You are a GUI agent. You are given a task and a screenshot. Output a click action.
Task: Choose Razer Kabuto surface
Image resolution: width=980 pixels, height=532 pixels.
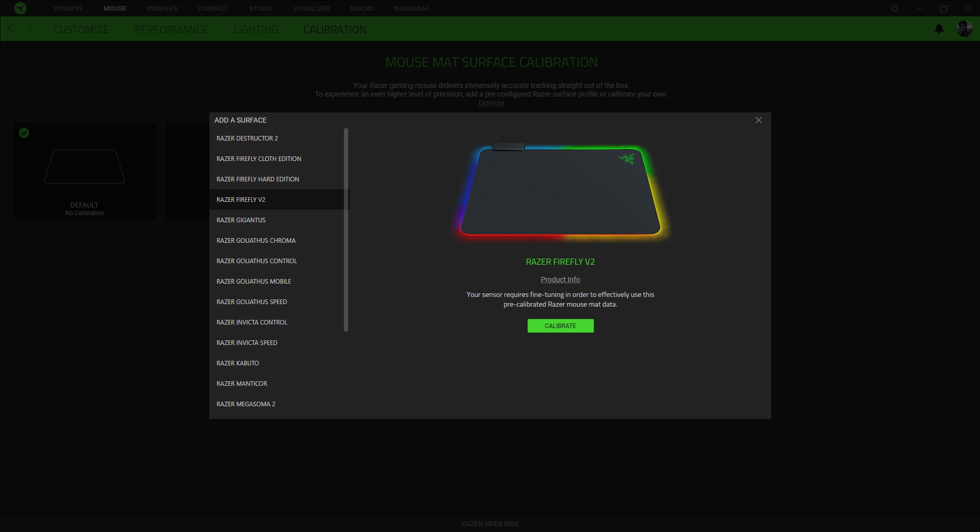(x=277, y=363)
